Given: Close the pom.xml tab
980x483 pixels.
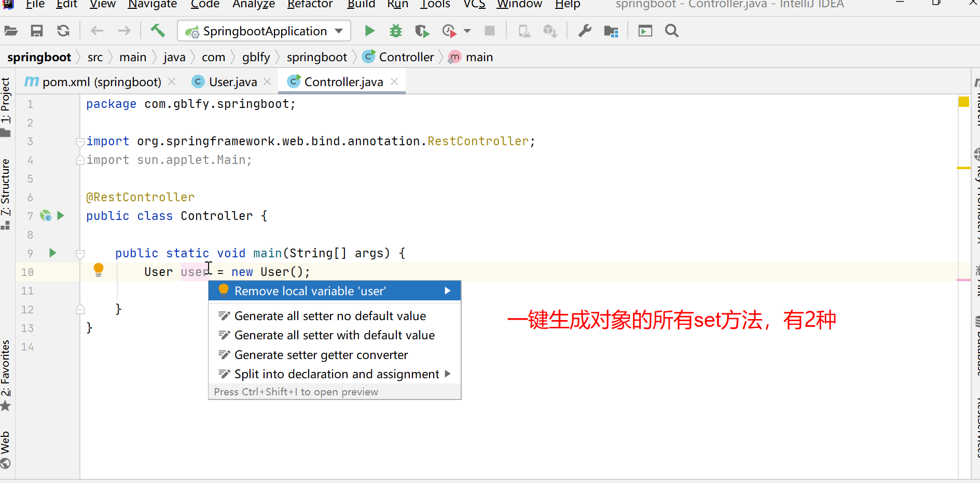Looking at the screenshot, I should coord(172,82).
